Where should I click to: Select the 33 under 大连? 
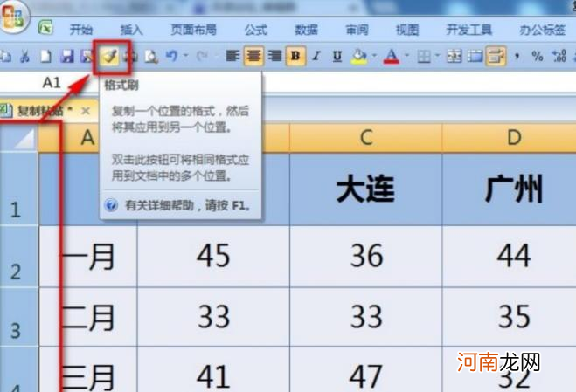(x=366, y=317)
